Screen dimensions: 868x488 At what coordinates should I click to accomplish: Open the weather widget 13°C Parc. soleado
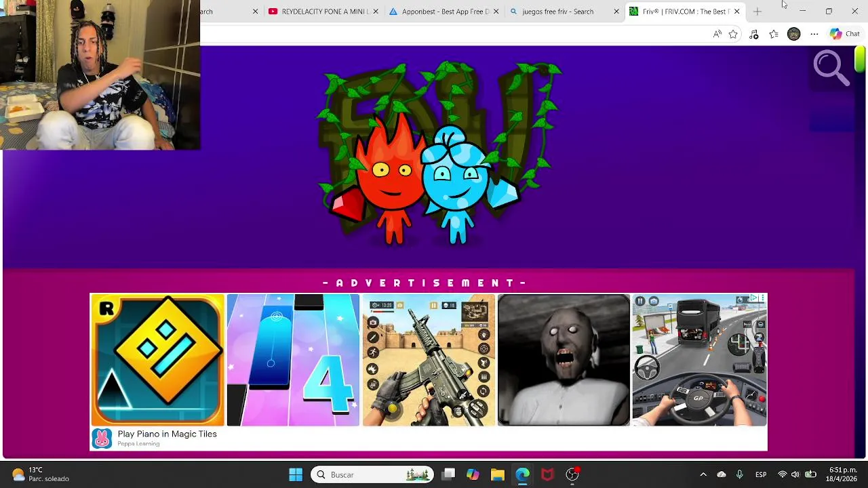41,474
